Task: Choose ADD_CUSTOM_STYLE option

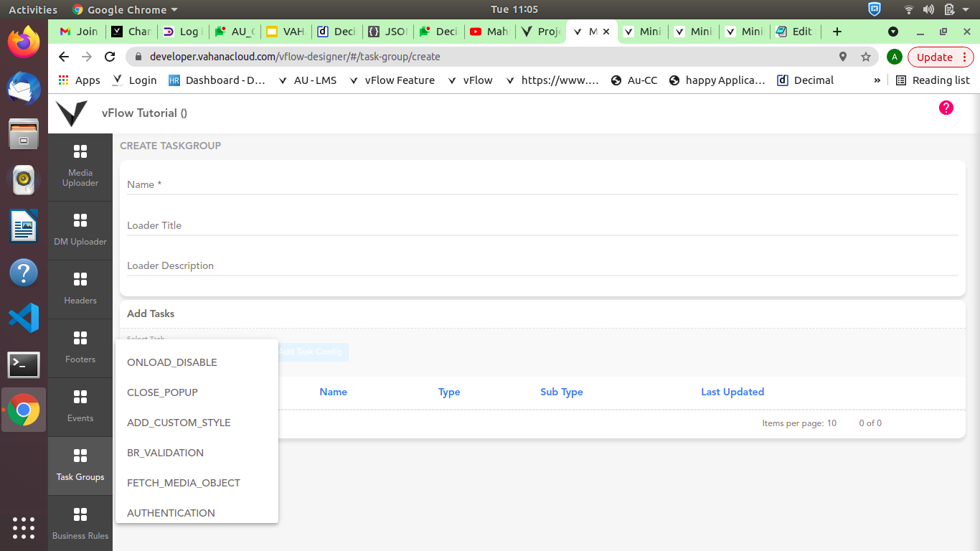Action: 197,423
